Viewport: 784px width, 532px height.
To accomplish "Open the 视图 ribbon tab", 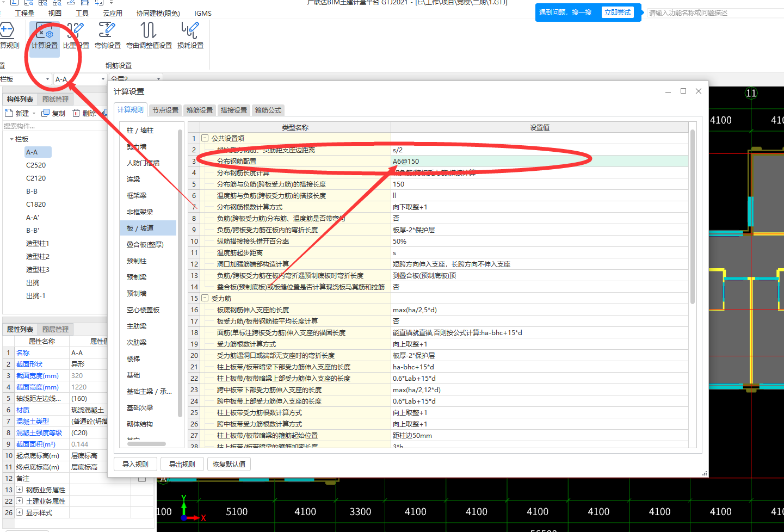I will [55, 13].
